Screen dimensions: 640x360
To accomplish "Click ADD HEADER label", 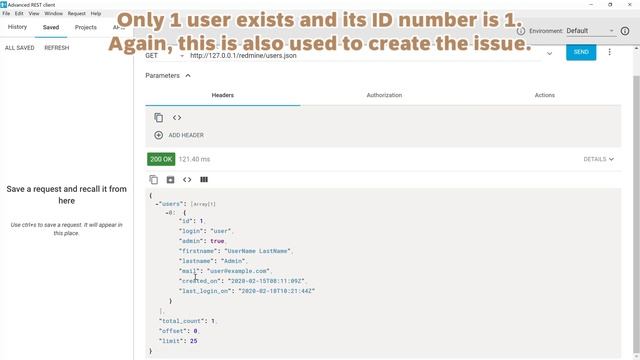I will [186, 135].
